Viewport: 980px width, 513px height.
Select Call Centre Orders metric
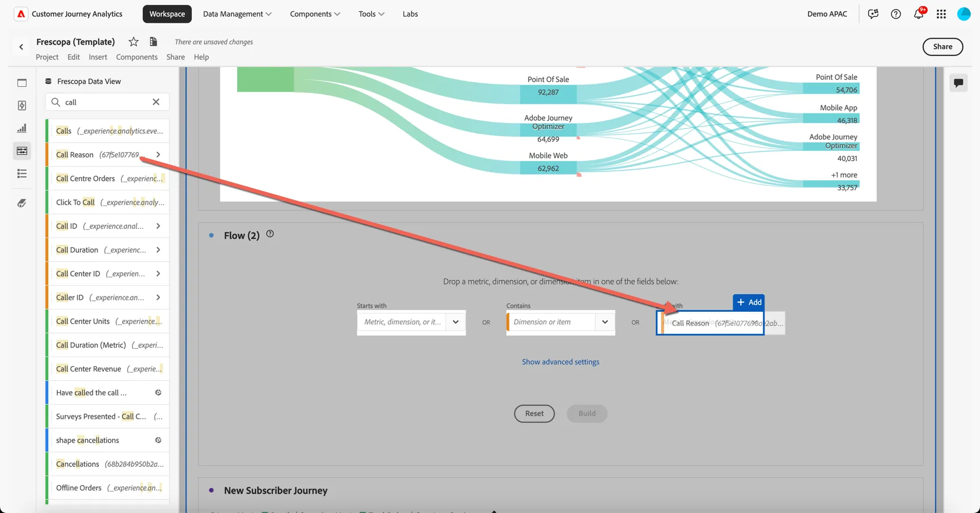tap(107, 178)
